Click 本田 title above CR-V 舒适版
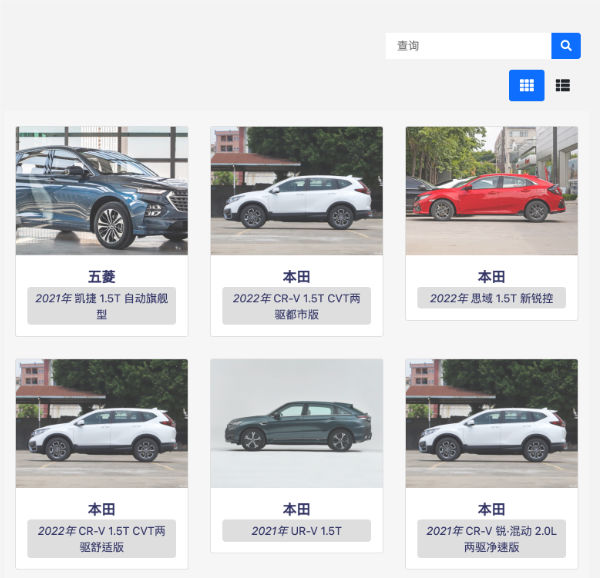 [x=102, y=509]
